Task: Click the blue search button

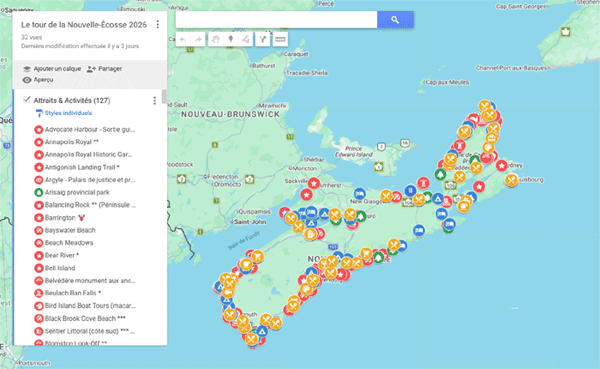Action: pyautogui.click(x=395, y=20)
